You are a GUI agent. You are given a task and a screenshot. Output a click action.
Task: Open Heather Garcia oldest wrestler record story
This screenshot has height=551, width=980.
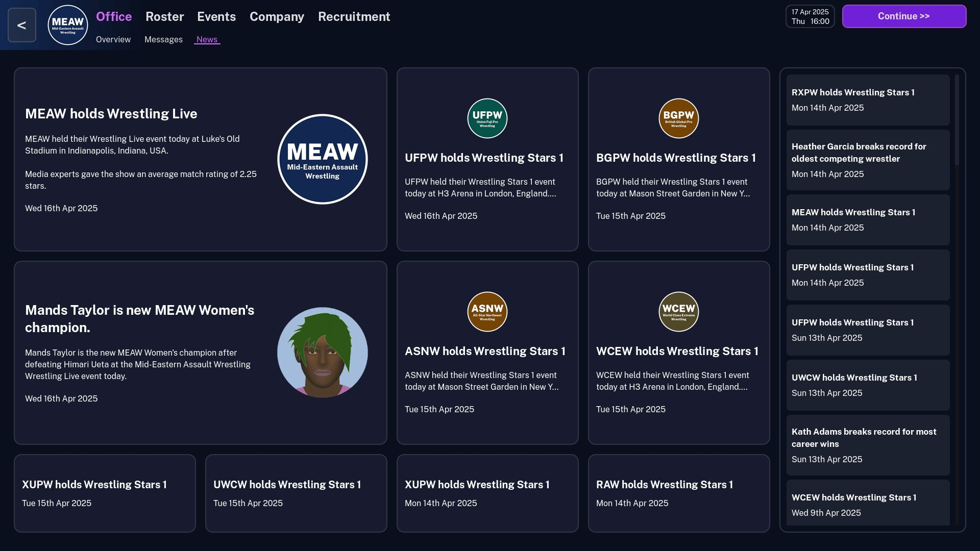[x=867, y=160]
